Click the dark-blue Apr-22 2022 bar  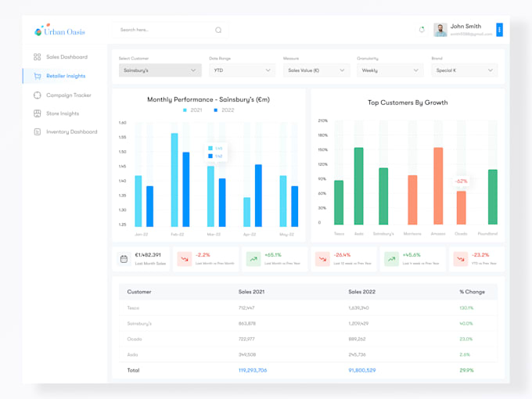click(x=258, y=196)
